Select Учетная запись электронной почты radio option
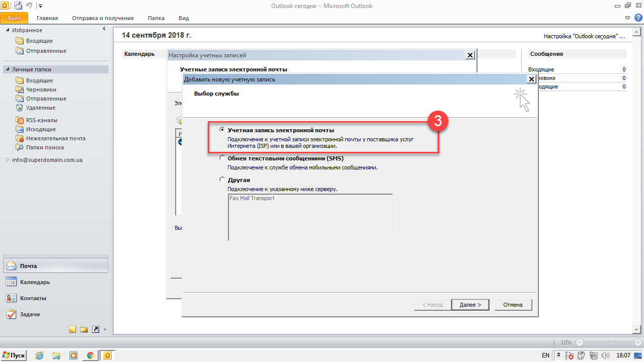 click(x=222, y=130)
